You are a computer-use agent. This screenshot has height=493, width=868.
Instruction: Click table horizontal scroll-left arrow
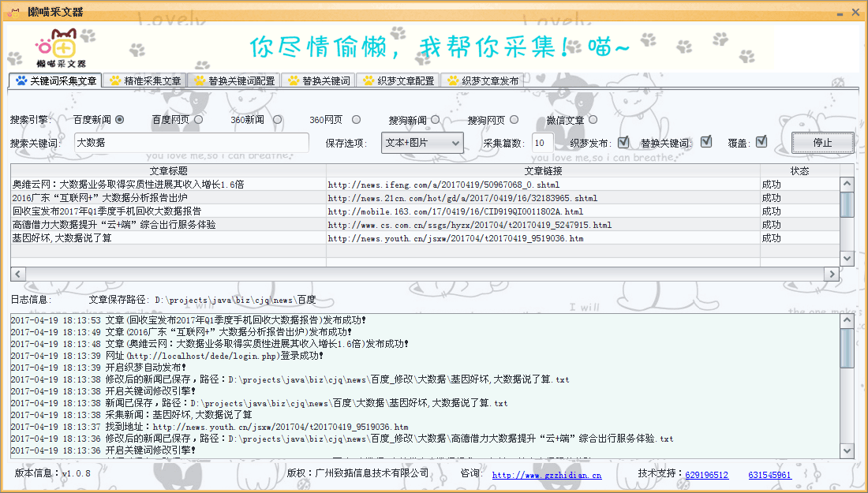click(x=17, y=274)
